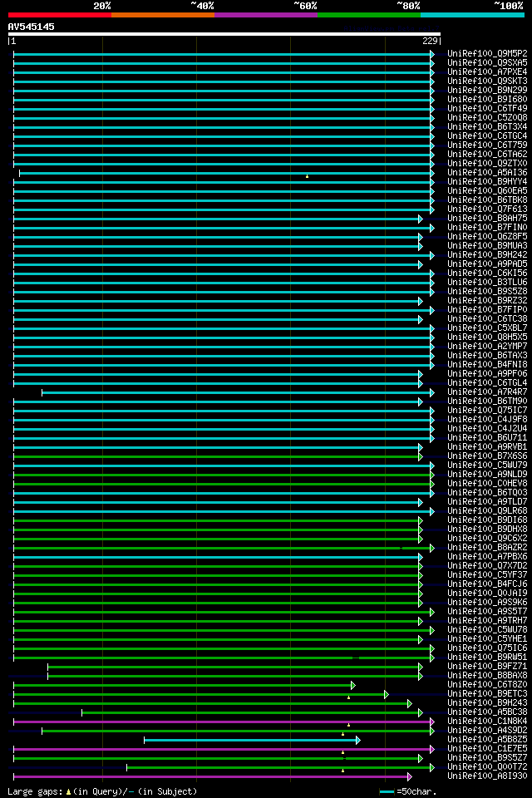This screenshot has height=798, width=532.
Task: Click the UniRef100_B9S5Z7 label
Action: 487,758
